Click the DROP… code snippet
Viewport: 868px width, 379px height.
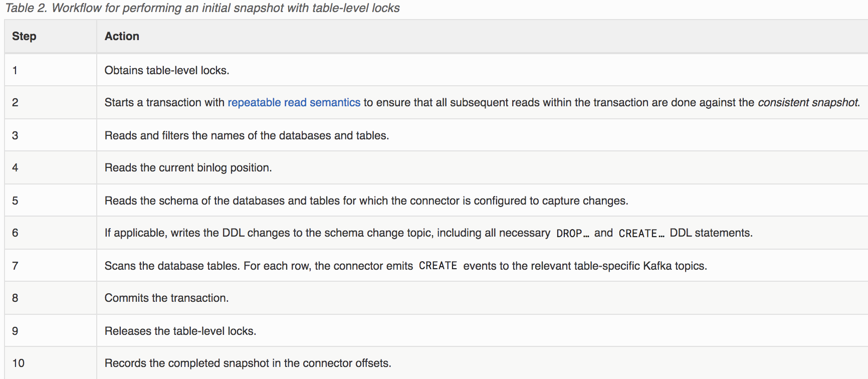point(572,233)
